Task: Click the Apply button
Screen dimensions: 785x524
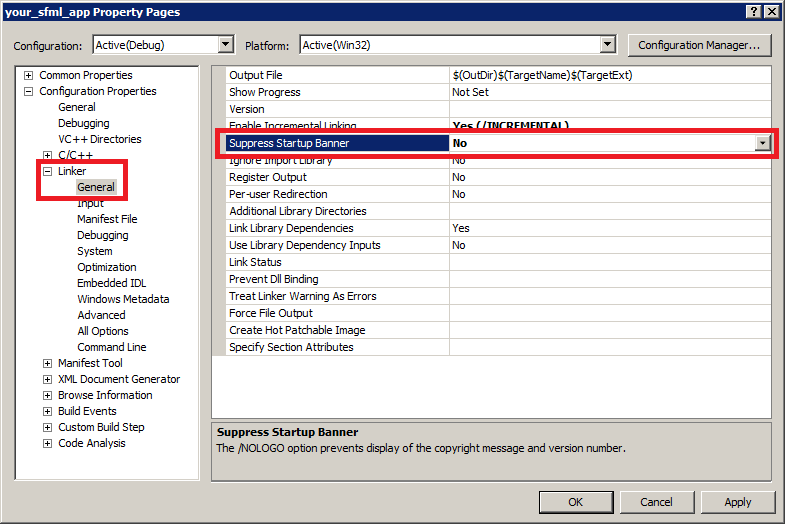Action: (x=737, y=502)
